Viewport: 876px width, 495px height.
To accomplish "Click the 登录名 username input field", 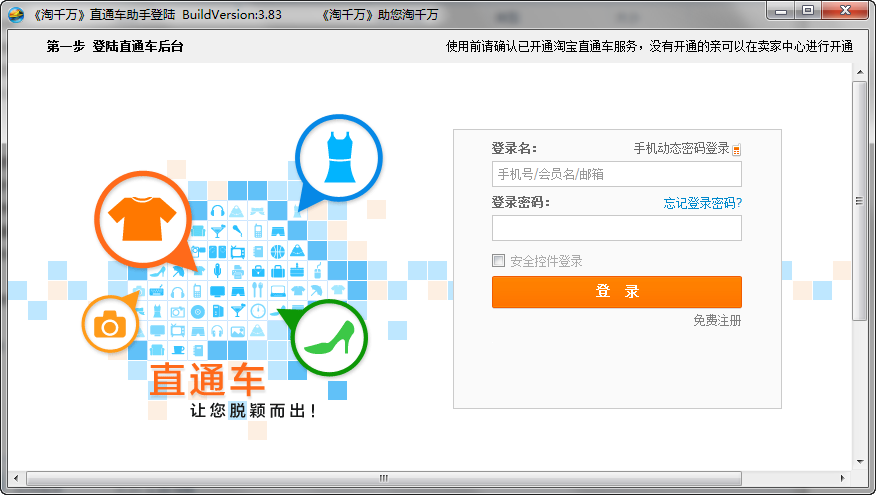I will click(x=617, y=174).
